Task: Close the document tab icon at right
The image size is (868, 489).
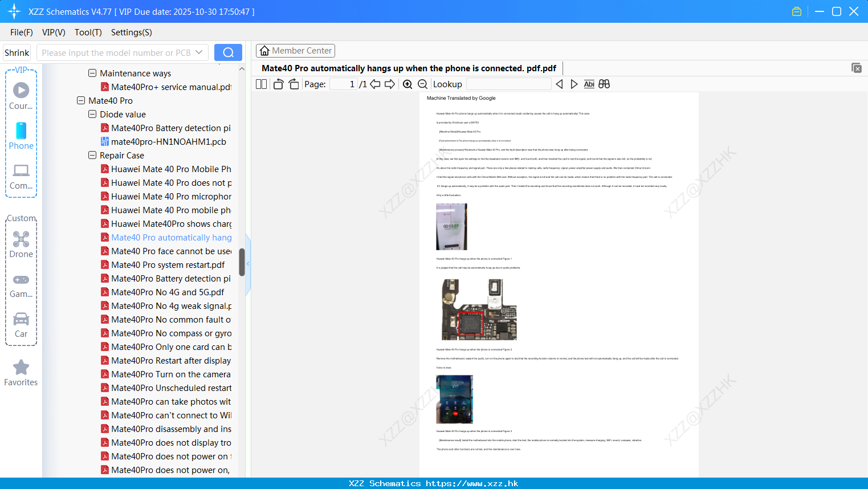Action: [x=857, y=68]
